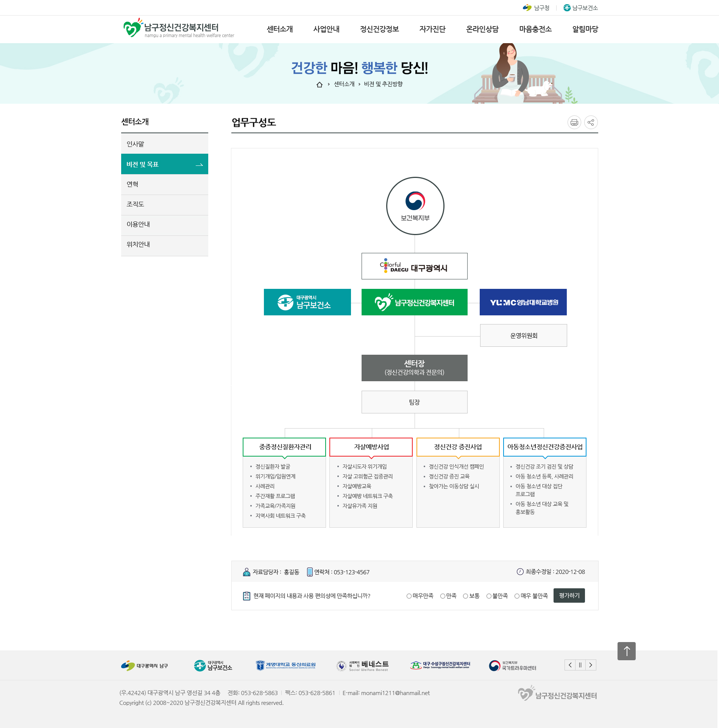
Task: Click the clock icon beside 최종수정일
Action: click(520, 572)
